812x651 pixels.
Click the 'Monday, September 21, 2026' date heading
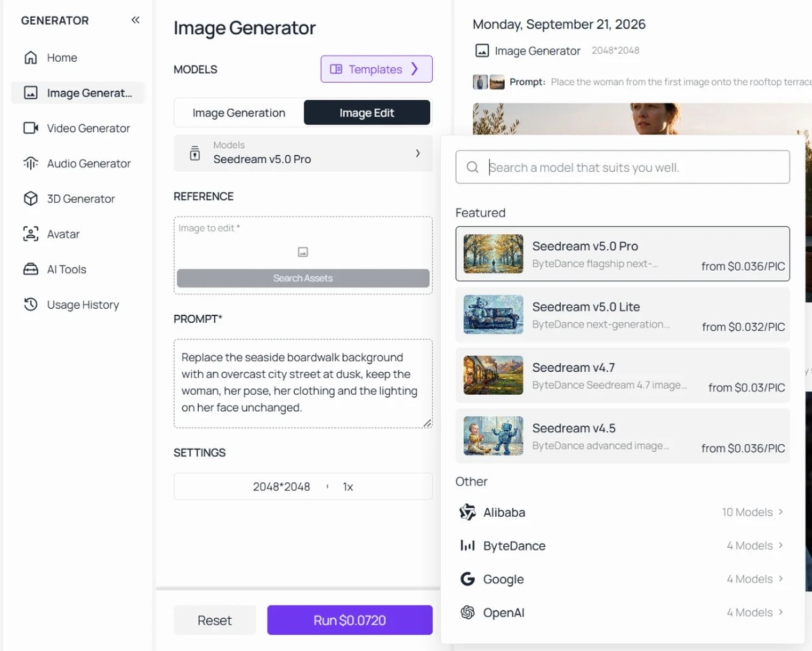[559, 24]
